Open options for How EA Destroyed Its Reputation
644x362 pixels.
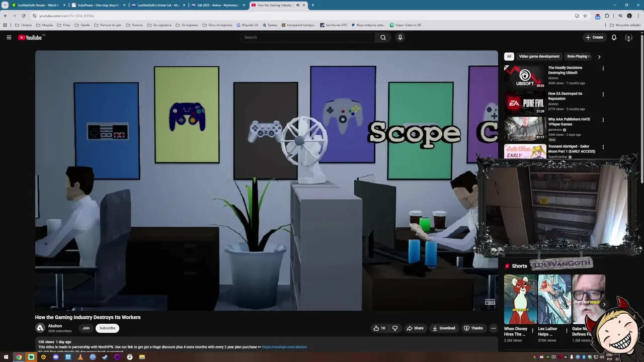click(603, 94)
